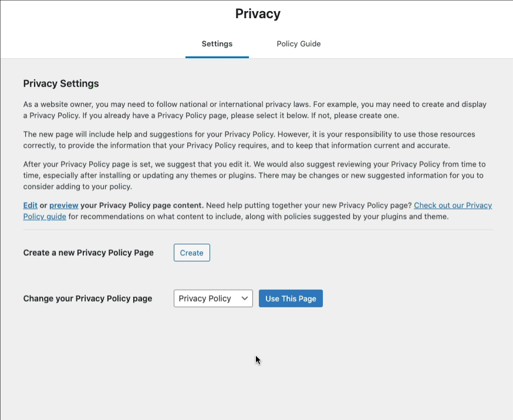
Task: Edit your Privacy Policy page content
Action: 29,205
